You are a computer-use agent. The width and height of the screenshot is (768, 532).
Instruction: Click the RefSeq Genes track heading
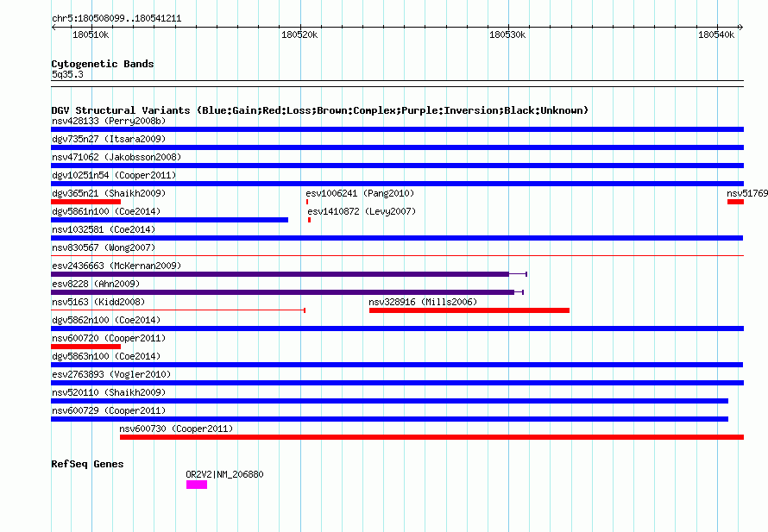[87, 464]
